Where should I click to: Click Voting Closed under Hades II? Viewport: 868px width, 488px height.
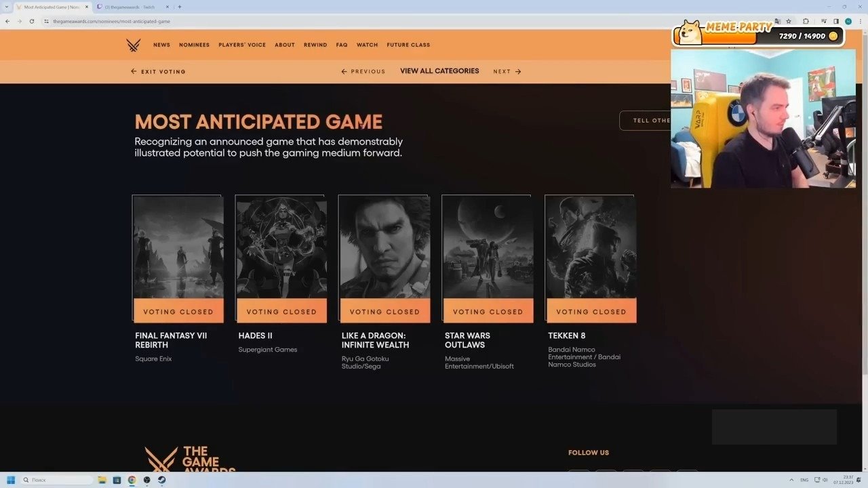tap(281, 311)
